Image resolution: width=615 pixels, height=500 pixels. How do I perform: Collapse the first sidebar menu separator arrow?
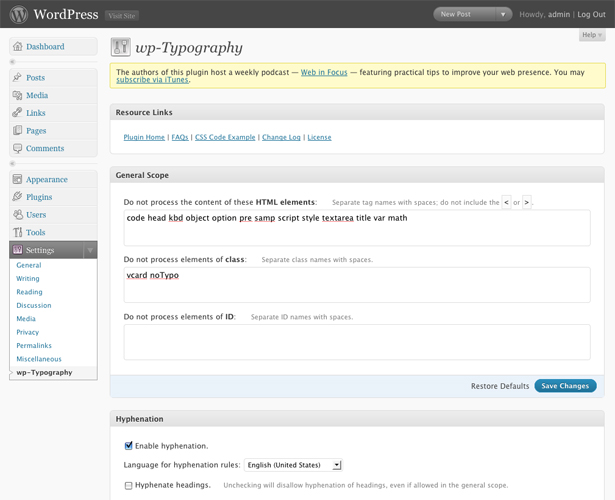click(13, 62)
